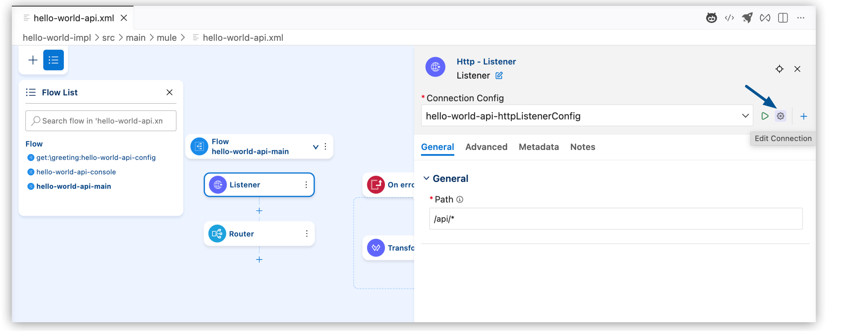868x331 pixels.
Task: Click the Edit Connection gear icon
Action: [x=781, y=116]
